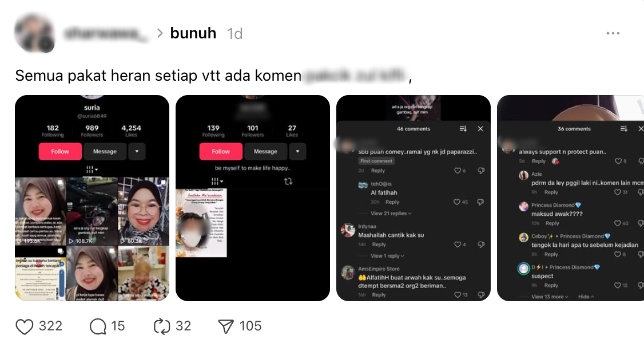The height and width of the screenshot is (347, 644).
Task: Repost using the 32 repost icon
Action: pyautogui.click(x=162, y=326)
